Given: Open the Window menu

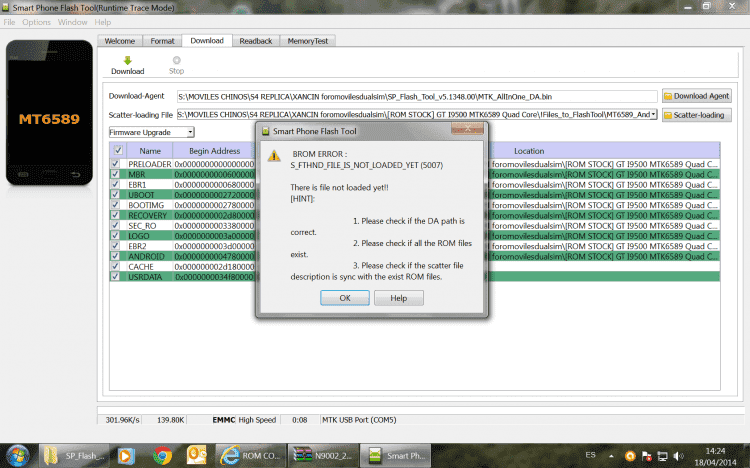Looking at the screenshot, I should [x=73, y=22].
